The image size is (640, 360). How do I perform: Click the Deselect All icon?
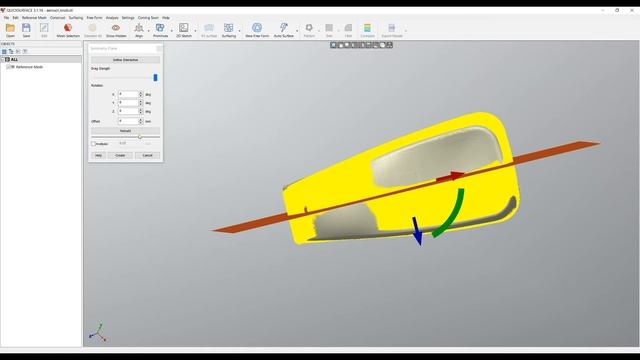point(93,28)
